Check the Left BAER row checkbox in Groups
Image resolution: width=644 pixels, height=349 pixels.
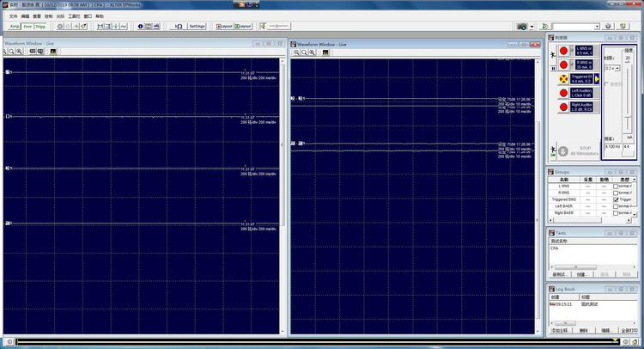tap(616, 206)
